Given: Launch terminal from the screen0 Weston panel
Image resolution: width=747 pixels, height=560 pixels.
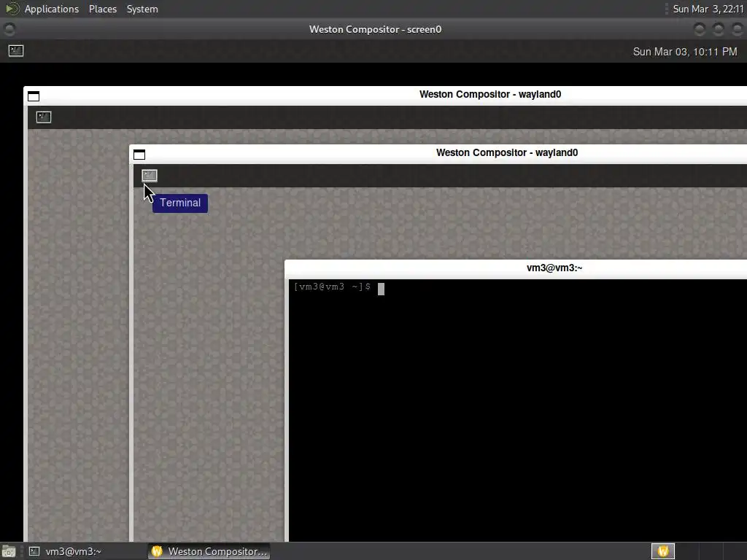Looking at the screenshot, I should click(16, 50).
